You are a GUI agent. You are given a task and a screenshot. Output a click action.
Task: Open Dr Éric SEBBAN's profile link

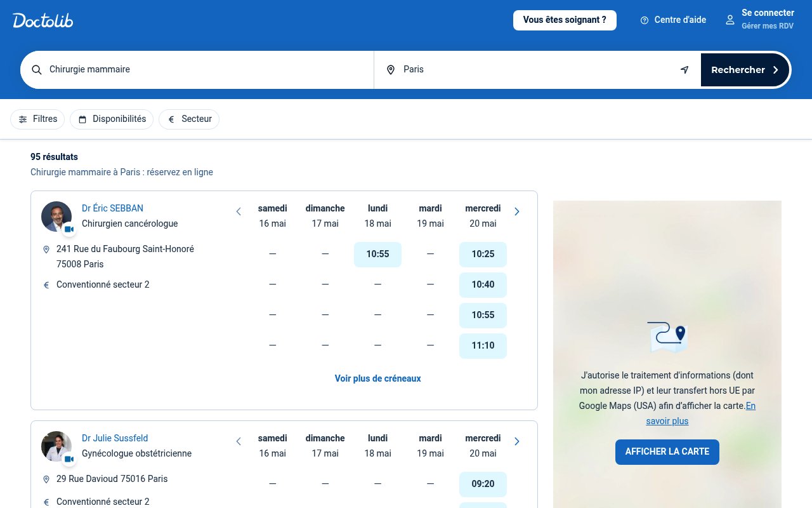[112, 208]
